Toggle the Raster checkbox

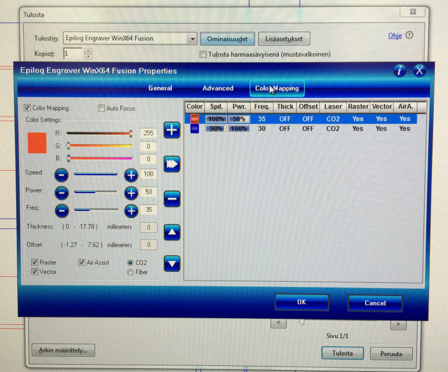(x=34, y=262)
